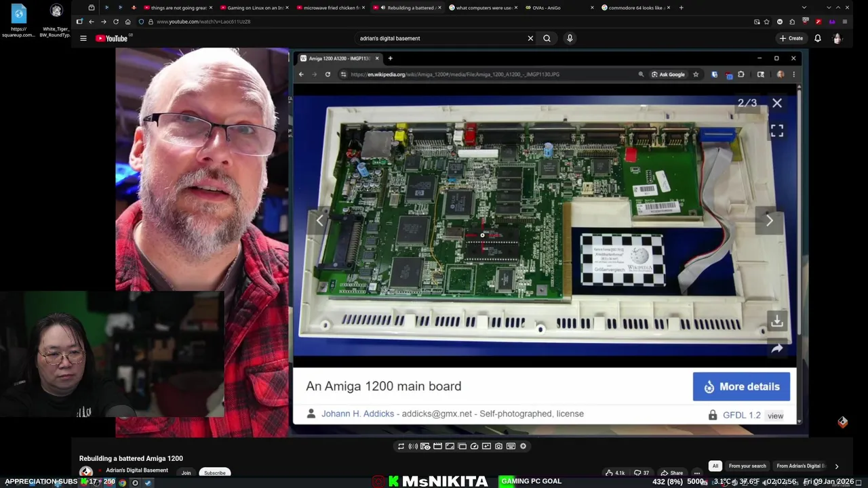The image size is (868, 488).
Task: Select the 'All' filter chip
Action: coord(715,466)
